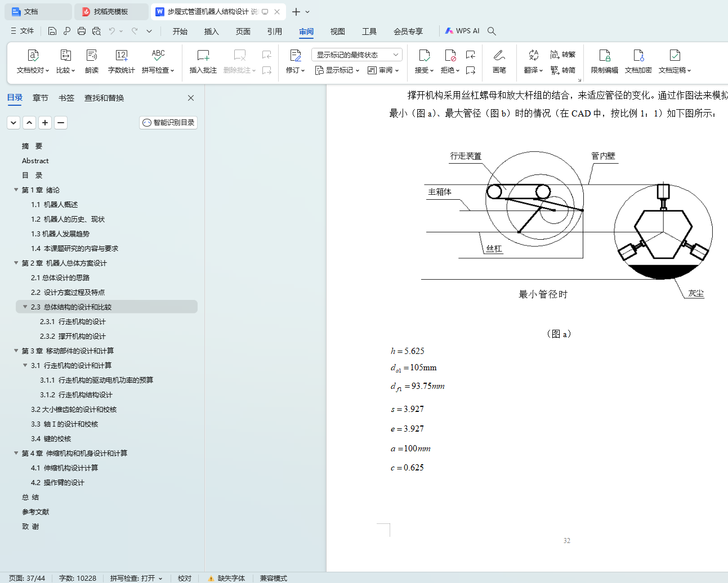The height and width of the screenshot is (583, 728).
Task: Go to 2.3.2 撑开机构的设计 heading
Action: (x=73, y=337)
